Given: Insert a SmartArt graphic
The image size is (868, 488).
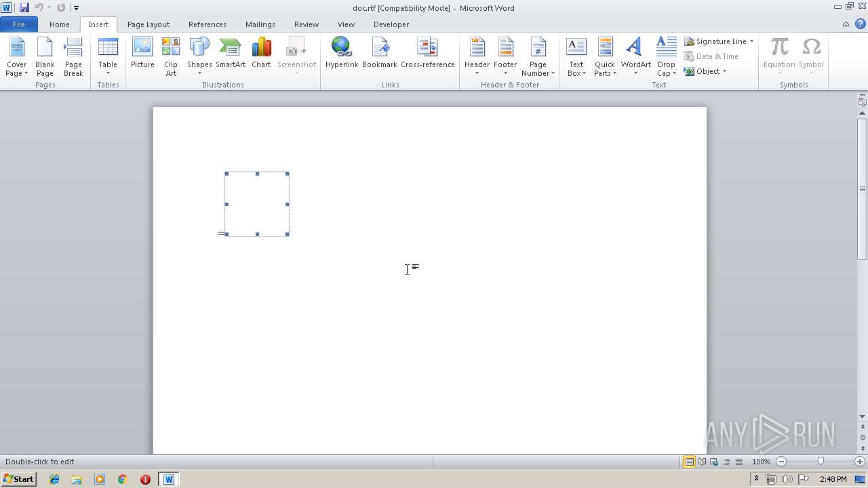Looking at the screenshot, I should click(x=231, y=54).
